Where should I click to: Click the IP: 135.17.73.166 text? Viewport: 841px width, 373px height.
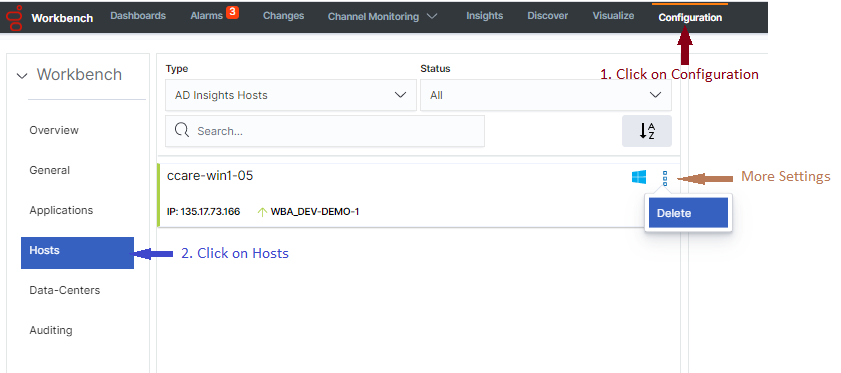[x=203, y=212]
